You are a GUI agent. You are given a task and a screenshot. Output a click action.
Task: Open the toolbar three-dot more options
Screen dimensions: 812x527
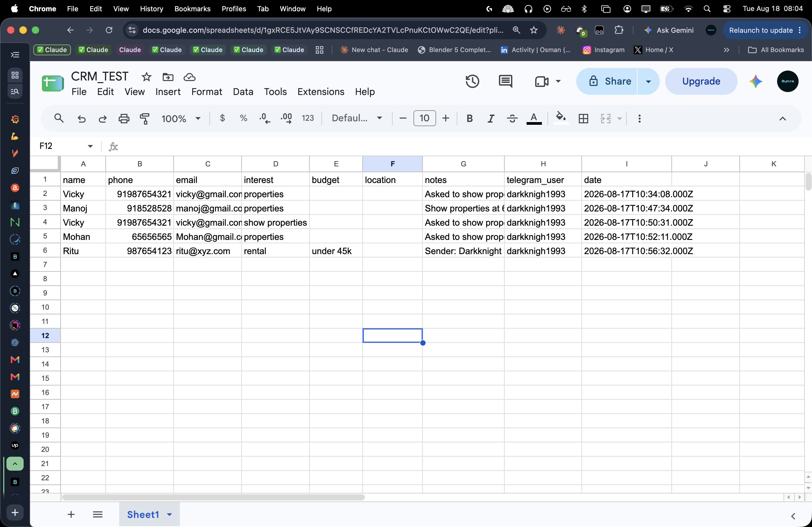pos(639,118)
